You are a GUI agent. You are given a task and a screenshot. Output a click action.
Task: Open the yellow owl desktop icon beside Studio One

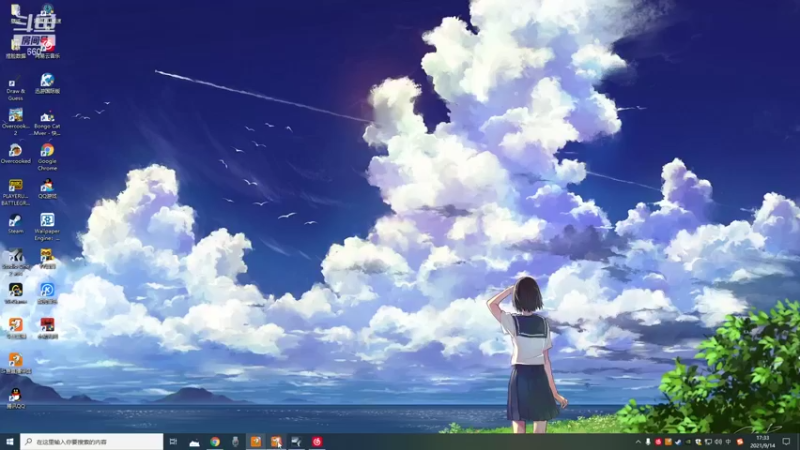tap(47, 259)
